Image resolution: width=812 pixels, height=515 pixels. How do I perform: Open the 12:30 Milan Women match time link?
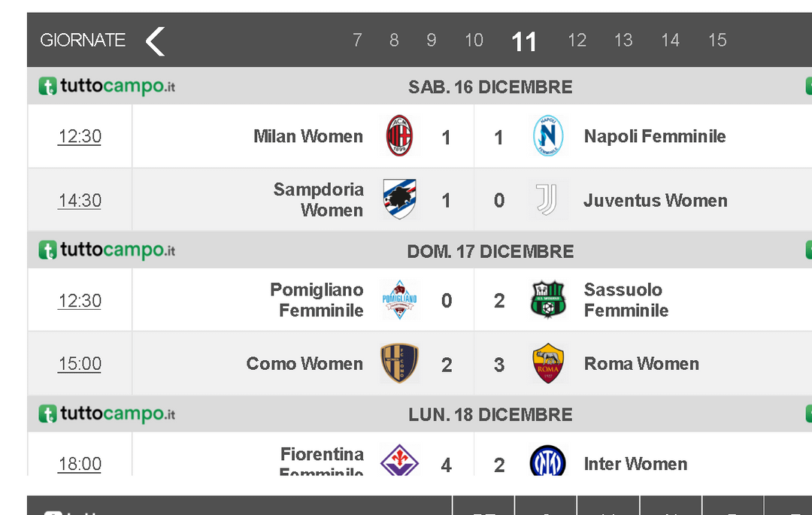80,136
